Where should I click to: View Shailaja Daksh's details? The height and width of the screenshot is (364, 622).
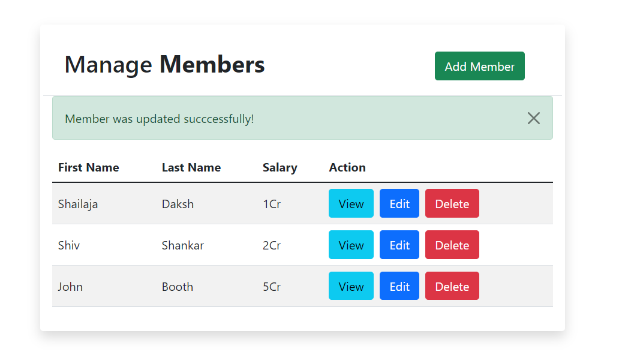(x=351, y=203)
